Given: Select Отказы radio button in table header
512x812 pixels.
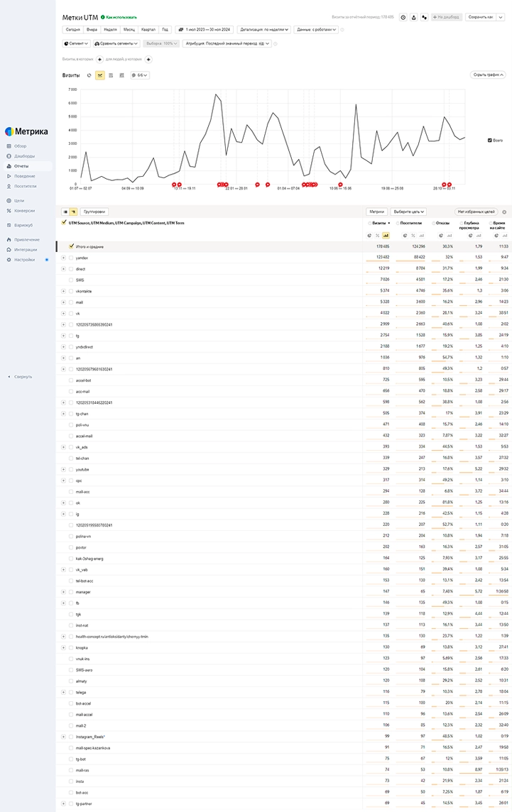Looking at the screenshot, I should 433,223.
